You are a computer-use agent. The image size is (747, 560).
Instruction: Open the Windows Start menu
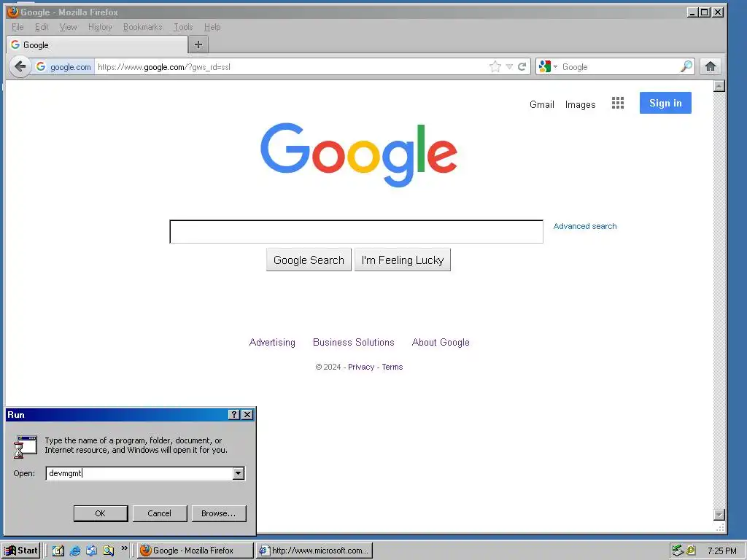pos(20,551)
